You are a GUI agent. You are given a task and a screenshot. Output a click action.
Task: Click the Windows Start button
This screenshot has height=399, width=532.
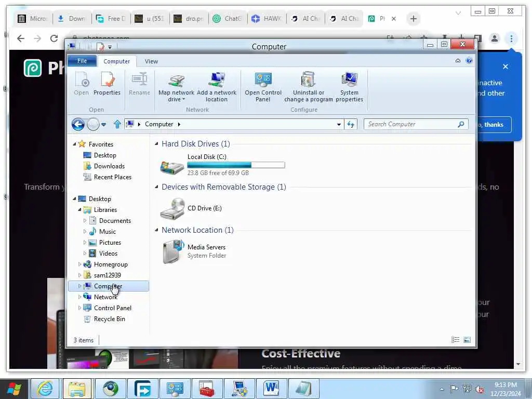(14, 389)
